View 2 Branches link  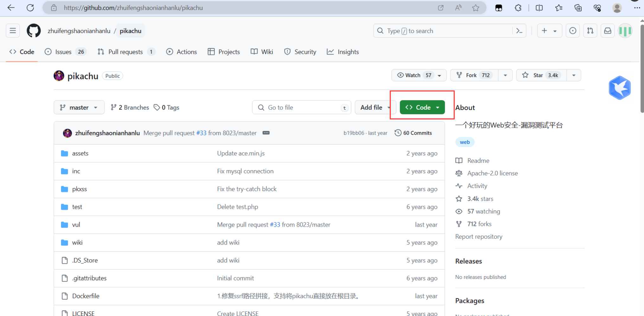pyautogui.click(x=130, y=107)
